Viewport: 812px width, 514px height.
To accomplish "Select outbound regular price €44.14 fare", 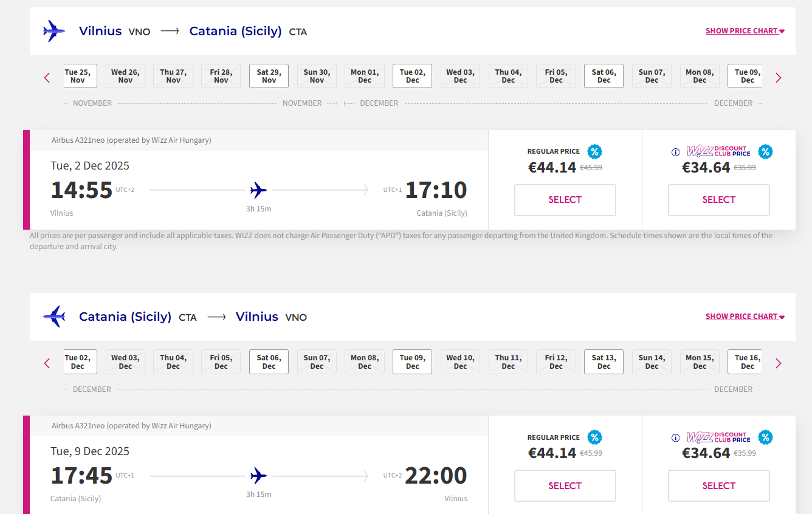I will 565,200.
